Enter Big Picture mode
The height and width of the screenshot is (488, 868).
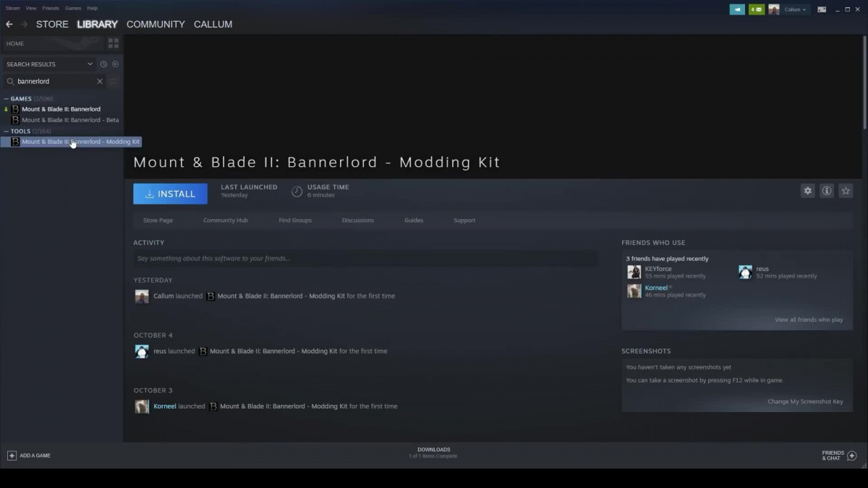point(822,9)
